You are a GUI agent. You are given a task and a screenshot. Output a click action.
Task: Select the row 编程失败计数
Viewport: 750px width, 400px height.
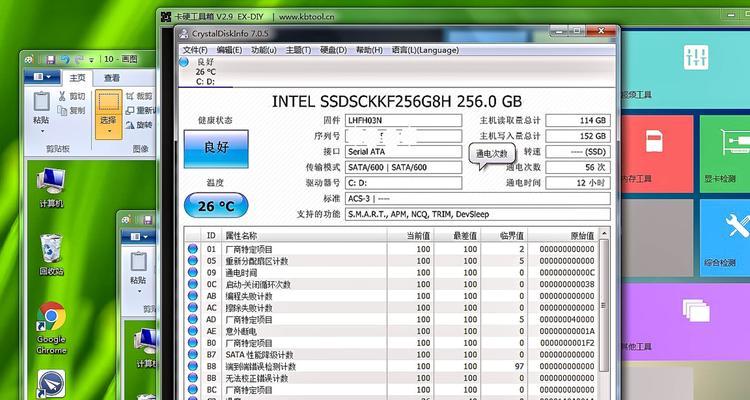coord(392,296)
